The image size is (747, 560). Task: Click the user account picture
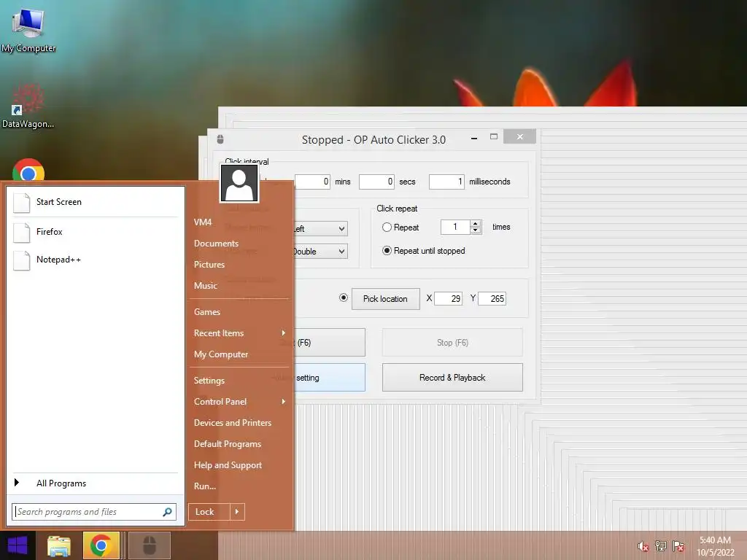coord(239,183)
